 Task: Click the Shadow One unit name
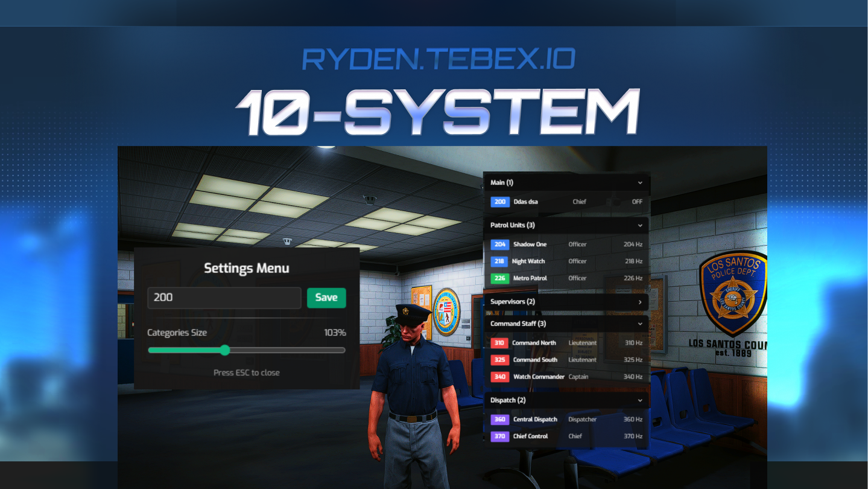[x=530, y=245]
